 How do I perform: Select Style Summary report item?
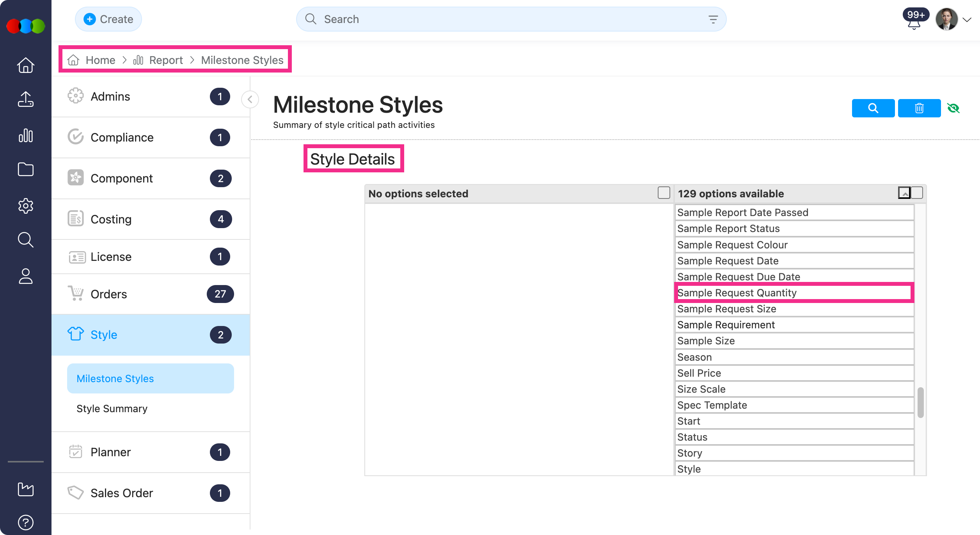[112, 409]
